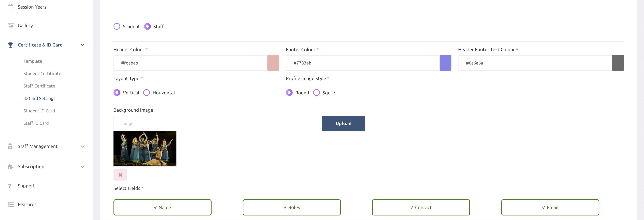Viewport: 644px width, 220px height.
Task: Click the Upload button
Action: coord(343,123)
